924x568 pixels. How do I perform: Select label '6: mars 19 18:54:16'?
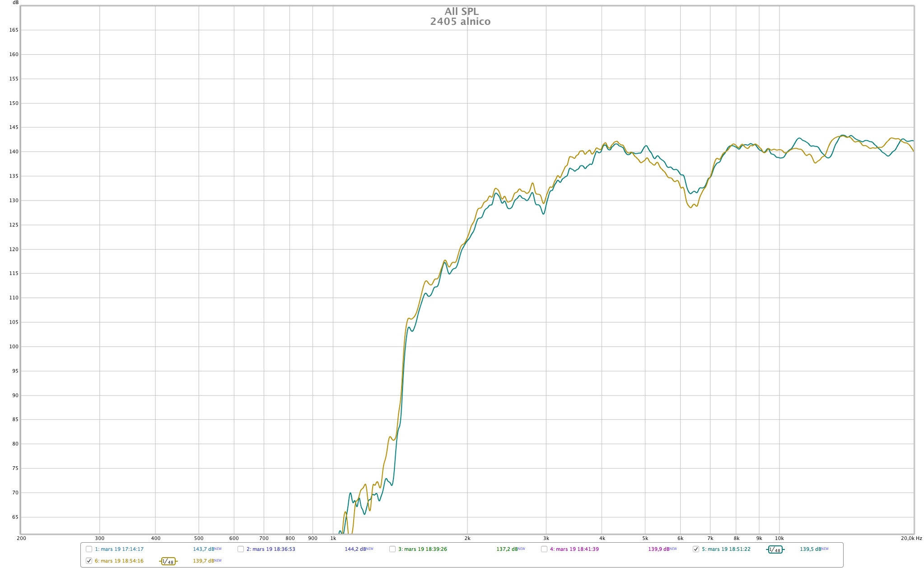[119, 561]
